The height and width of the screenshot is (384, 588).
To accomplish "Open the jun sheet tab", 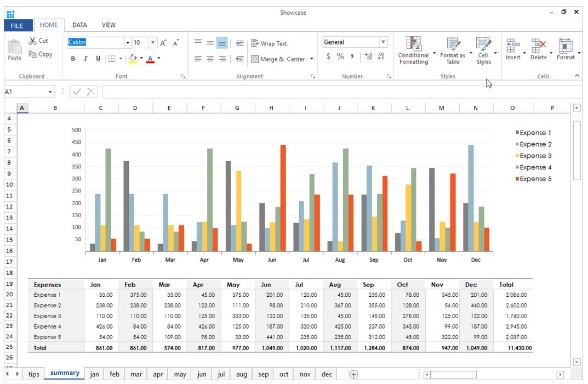I will 202,374.
